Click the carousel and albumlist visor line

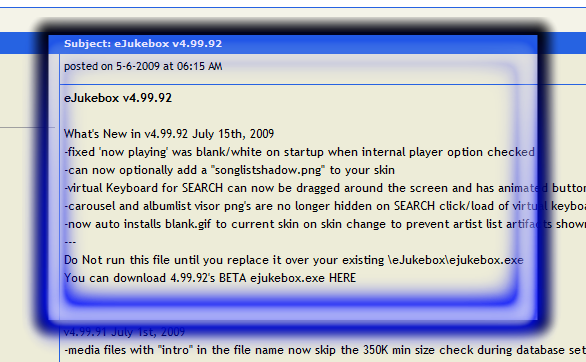click(x=325, y=206)
